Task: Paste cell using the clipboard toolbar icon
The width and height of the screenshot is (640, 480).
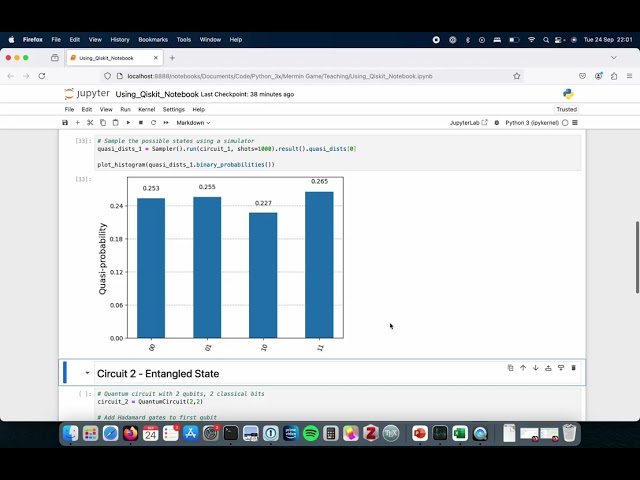Action: [x=116, y=122]
